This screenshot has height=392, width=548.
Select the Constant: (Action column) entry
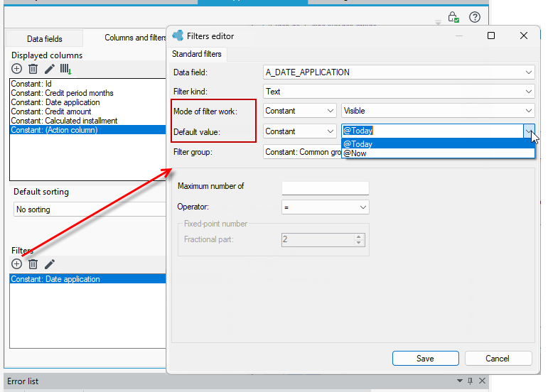pos(87,130)
